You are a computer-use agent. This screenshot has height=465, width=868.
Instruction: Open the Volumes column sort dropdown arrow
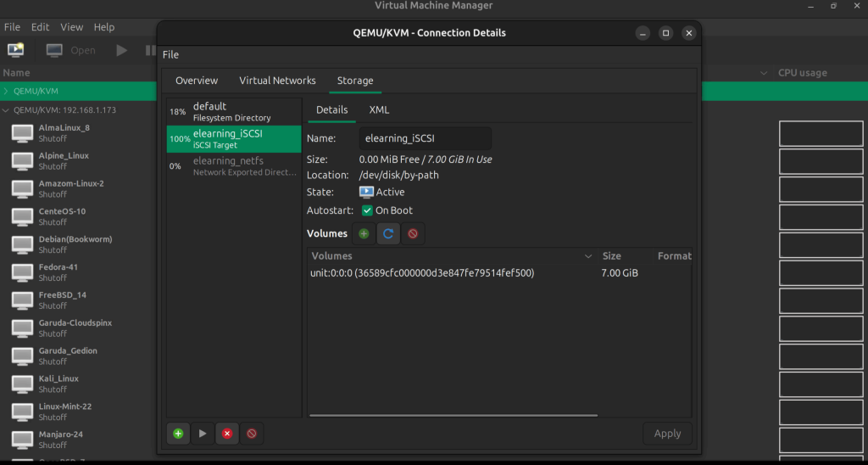pos(588,256)
